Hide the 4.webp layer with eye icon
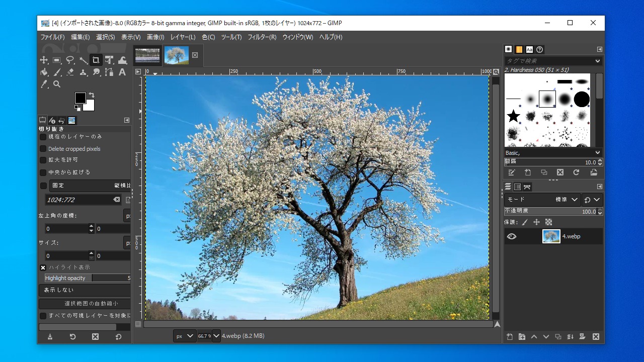 point(512,236)
